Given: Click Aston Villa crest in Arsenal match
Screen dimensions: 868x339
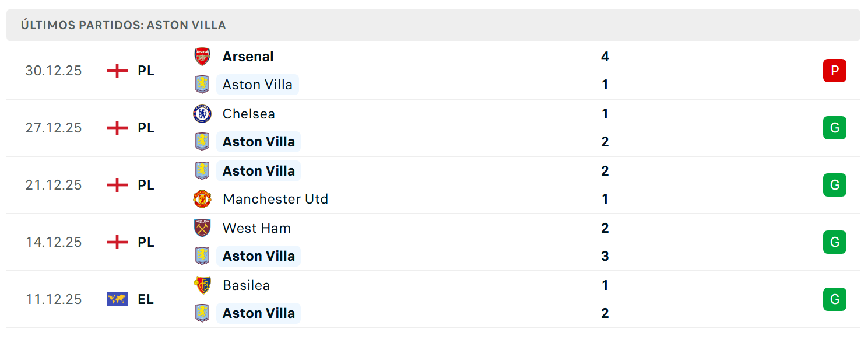Looking at the screenshot, I should pyautogui.click(x=202, y=85).
